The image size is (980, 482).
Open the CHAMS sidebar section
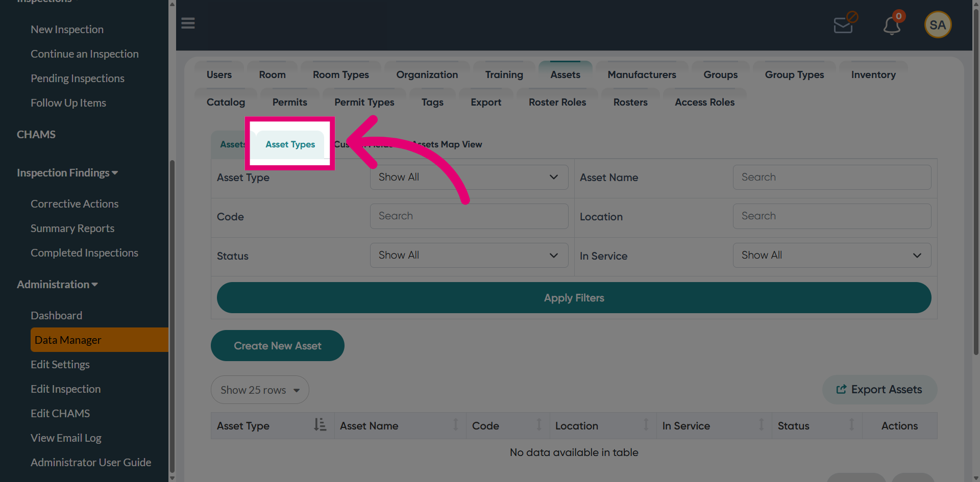(x=36, y=135)
